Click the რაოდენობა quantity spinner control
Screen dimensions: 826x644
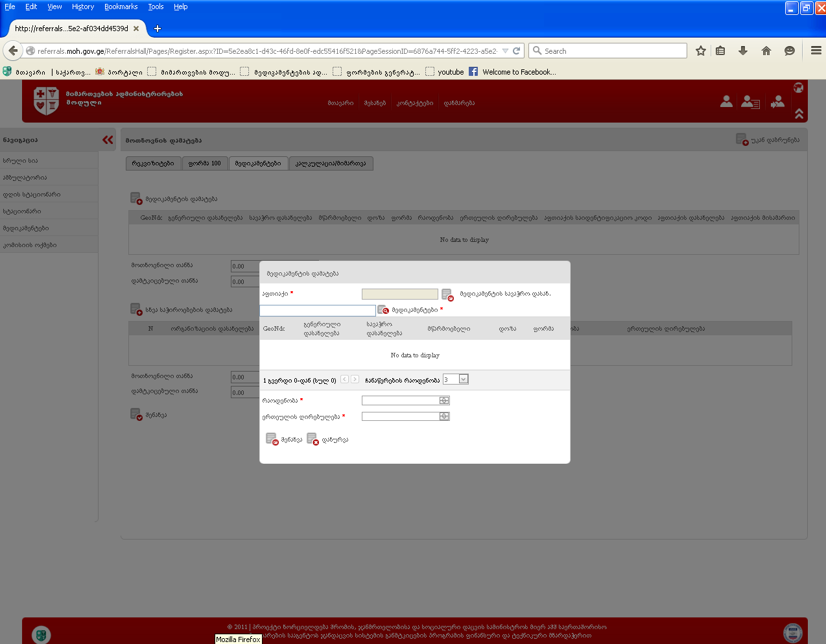(x=444, y=400)
